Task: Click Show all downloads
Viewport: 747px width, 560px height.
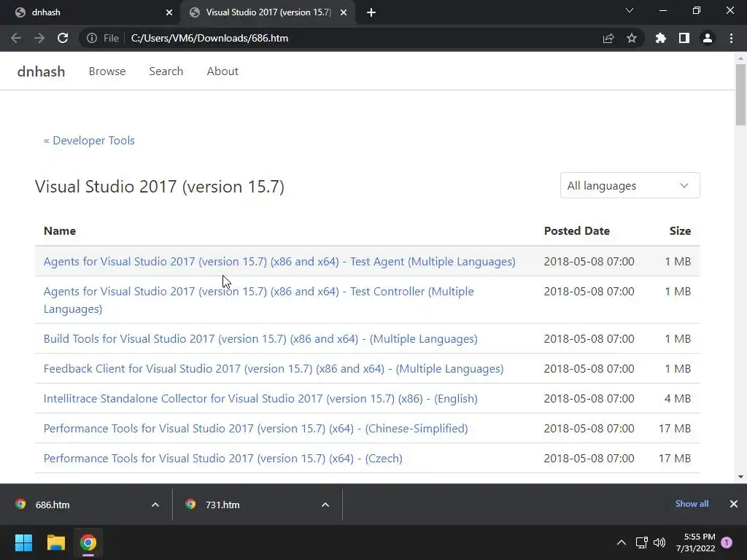Action: tap(692, 504)
